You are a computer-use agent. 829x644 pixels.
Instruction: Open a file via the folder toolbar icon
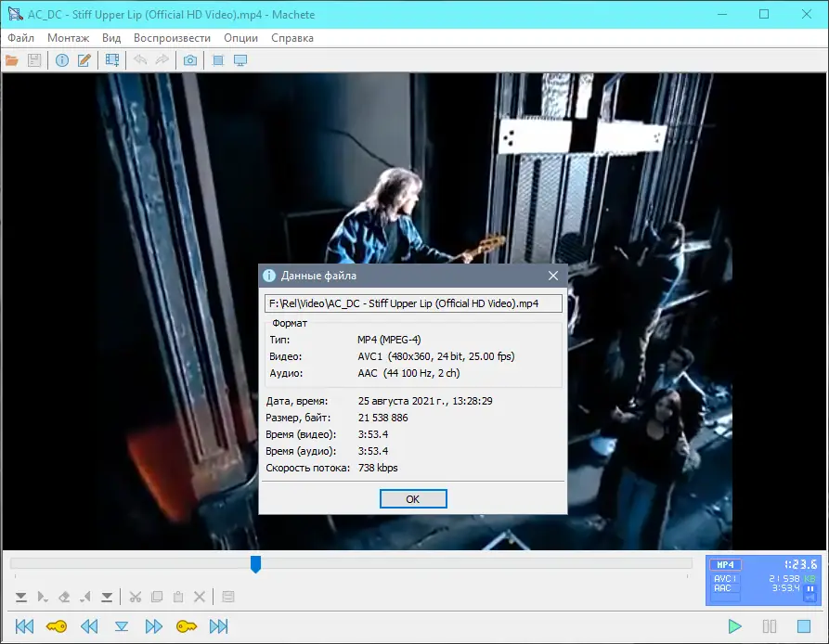tap(12, 60)
